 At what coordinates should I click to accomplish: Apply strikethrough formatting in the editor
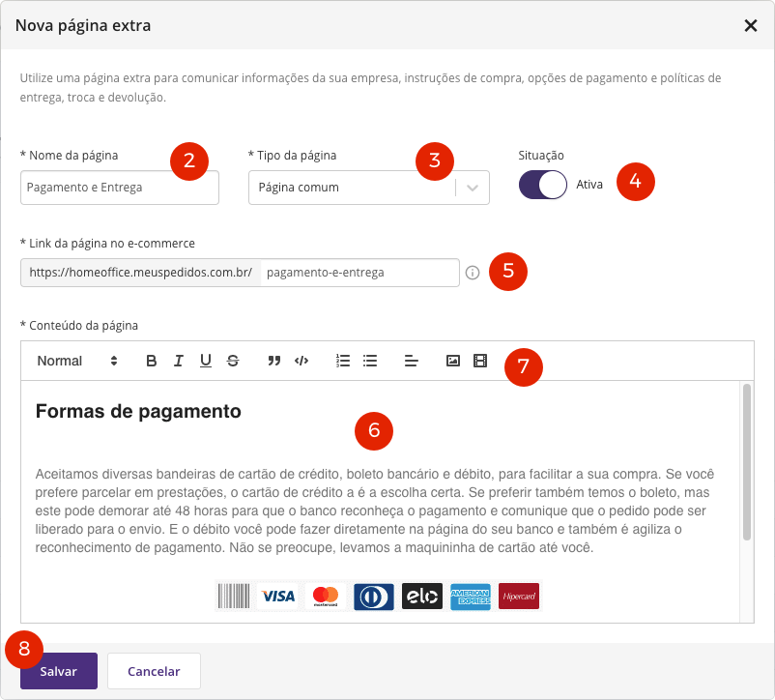point(233,361)
